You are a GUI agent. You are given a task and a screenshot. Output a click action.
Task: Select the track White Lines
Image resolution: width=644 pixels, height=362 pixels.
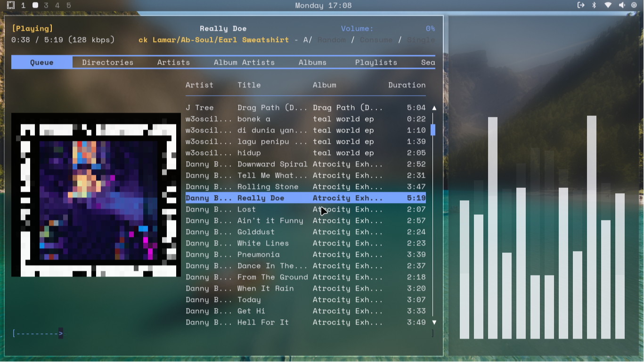pos(306,243)
